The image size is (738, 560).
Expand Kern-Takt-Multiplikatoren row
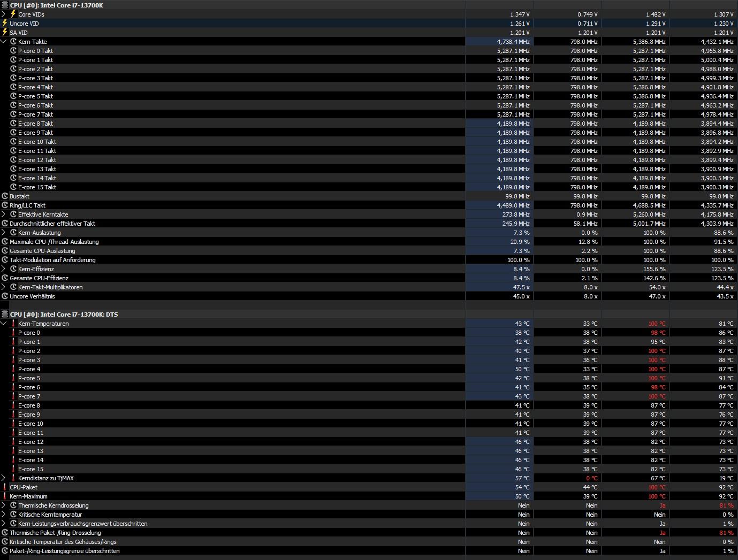point(4,287)
